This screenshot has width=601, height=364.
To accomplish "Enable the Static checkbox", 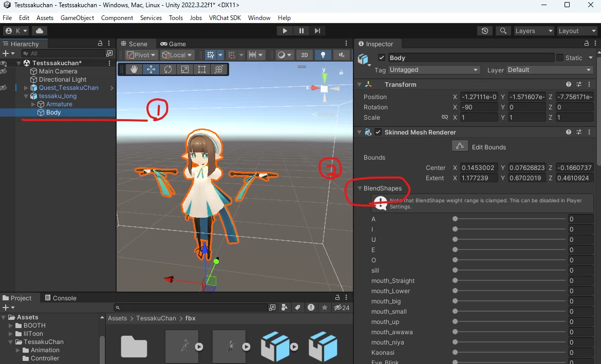I will coord(560,58).
